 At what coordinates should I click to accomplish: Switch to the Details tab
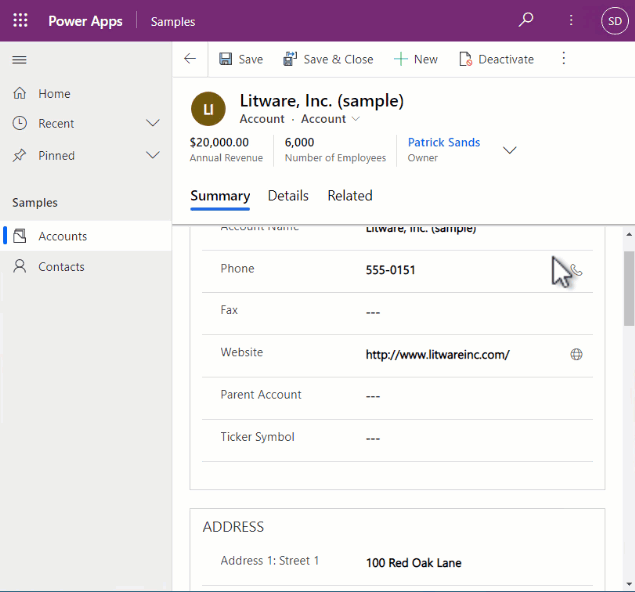pyautogui.click(x=288, y=196)
